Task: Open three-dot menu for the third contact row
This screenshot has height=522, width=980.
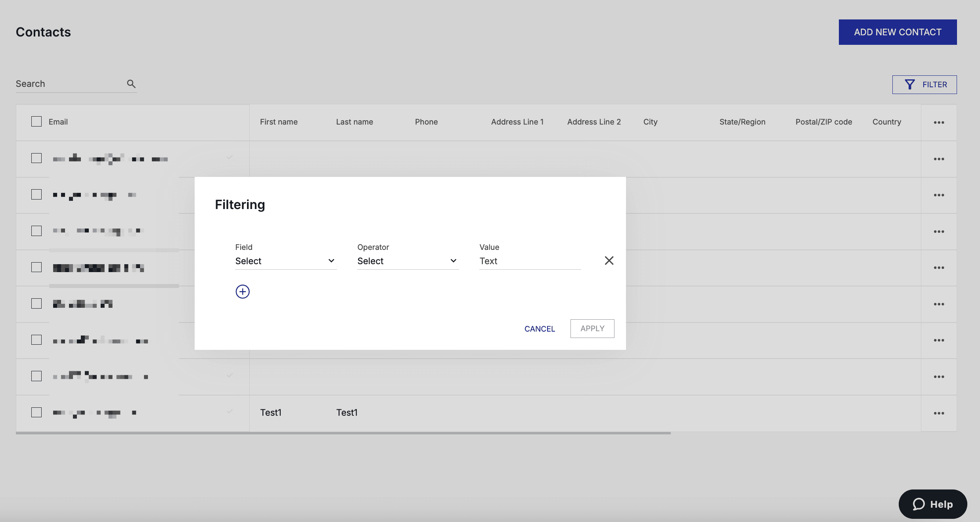Action: [939, 231]
